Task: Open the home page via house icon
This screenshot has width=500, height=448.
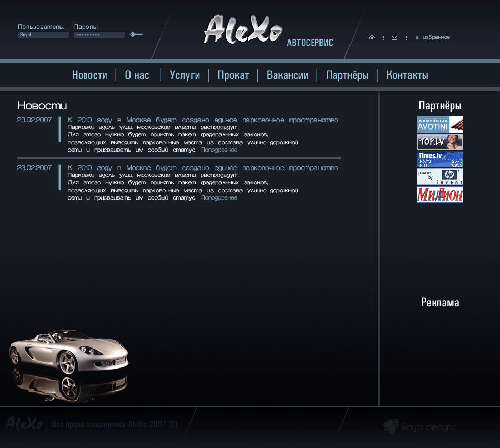Action: (x=372, y=37)
